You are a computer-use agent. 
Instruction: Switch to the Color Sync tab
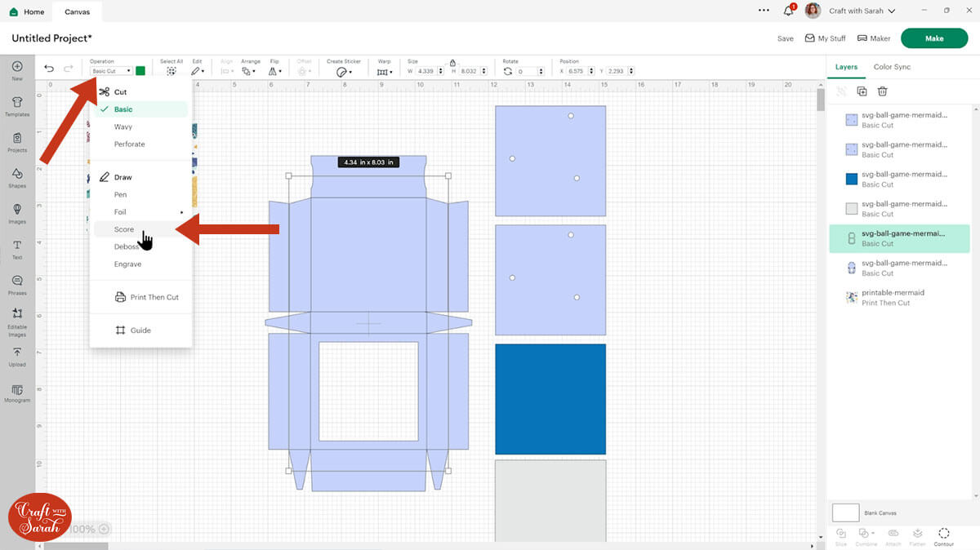[x=892, y=67]
